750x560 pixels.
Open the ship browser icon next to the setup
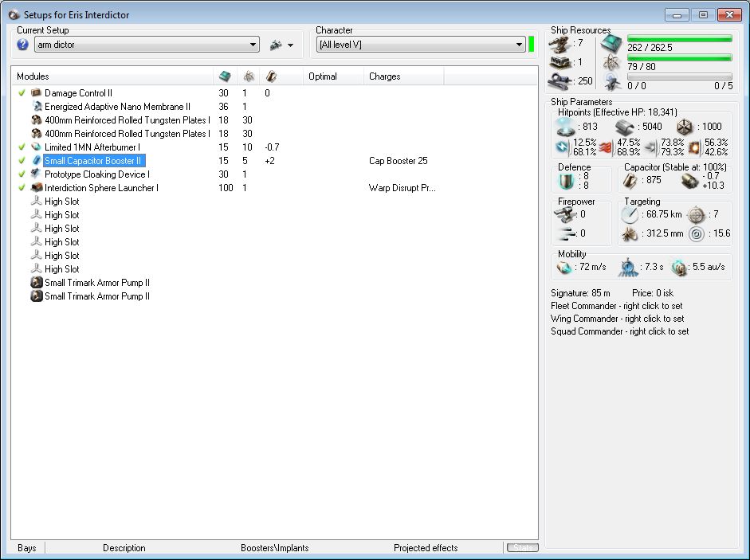(x=276, y=45)
